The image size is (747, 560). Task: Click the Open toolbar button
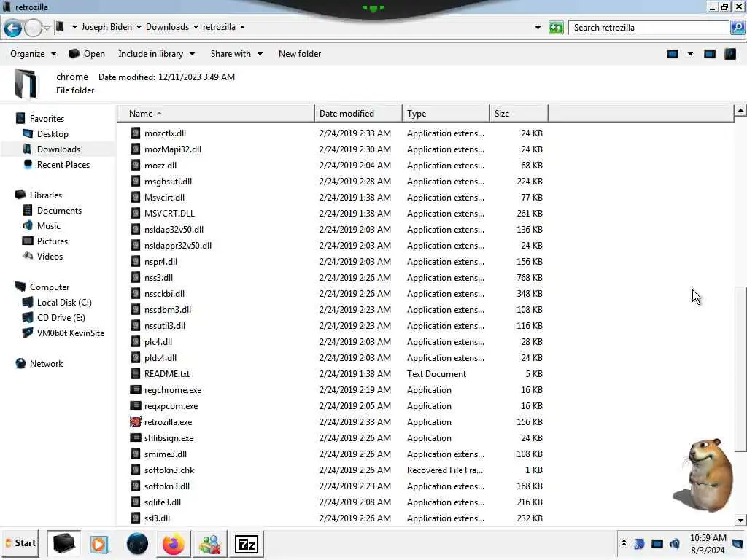87,54
